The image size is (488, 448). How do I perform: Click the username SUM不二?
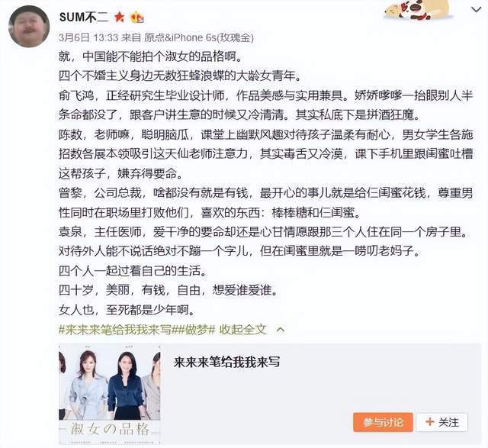click(83, 17)
